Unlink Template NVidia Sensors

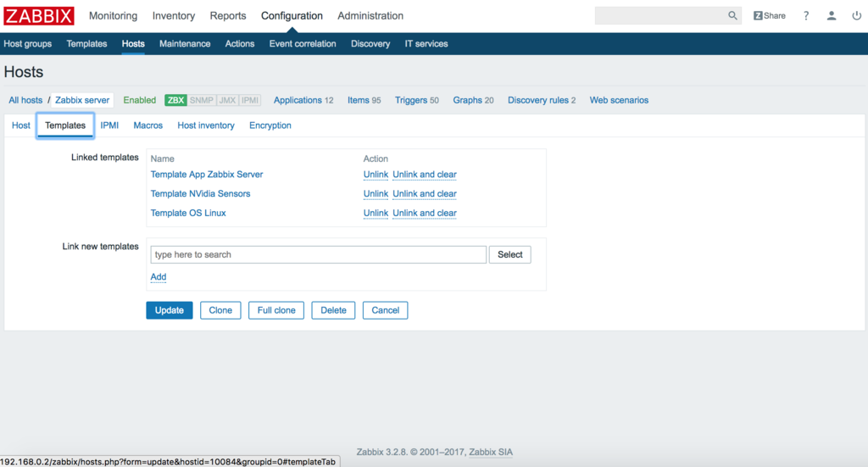coord(376,193)
